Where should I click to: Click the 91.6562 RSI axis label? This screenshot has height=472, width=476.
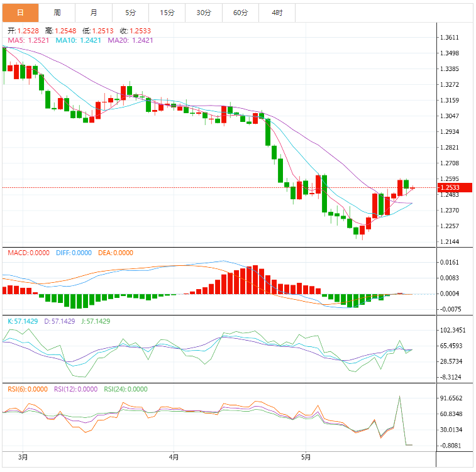[x=451, y=398]
